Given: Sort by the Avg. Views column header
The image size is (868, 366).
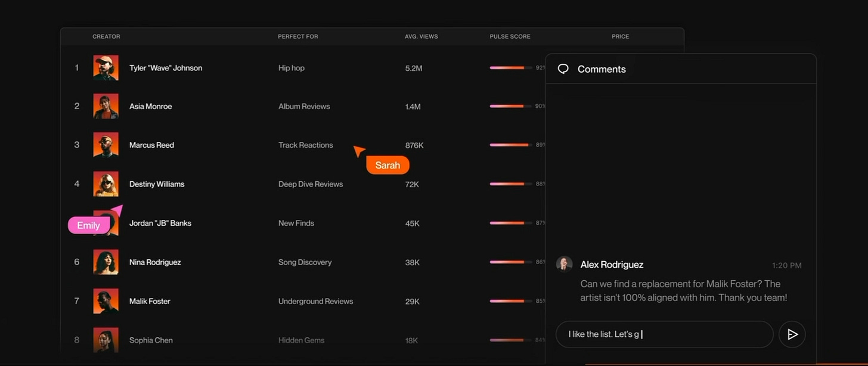Looking at the screenshot, I should tap(421, 36).
